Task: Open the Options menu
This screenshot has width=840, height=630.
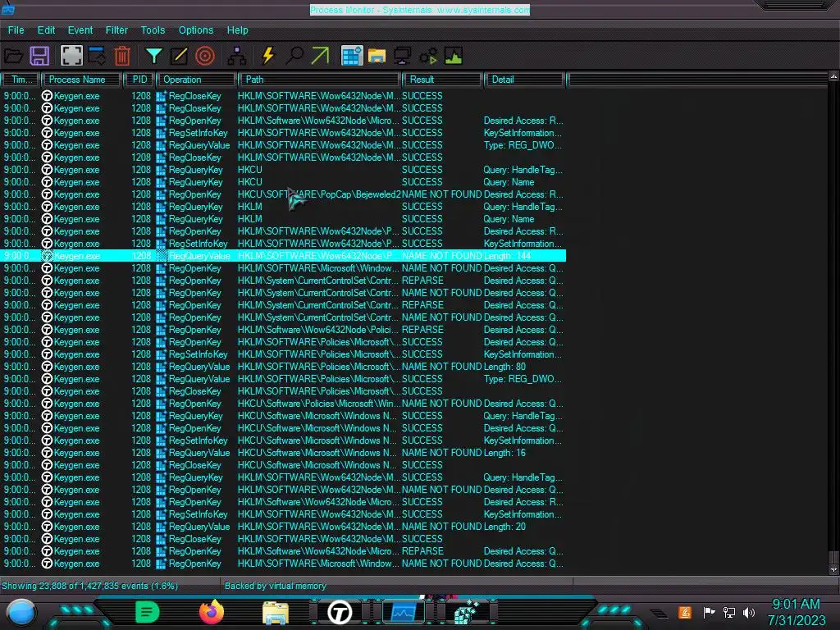Action: [195, 30]
